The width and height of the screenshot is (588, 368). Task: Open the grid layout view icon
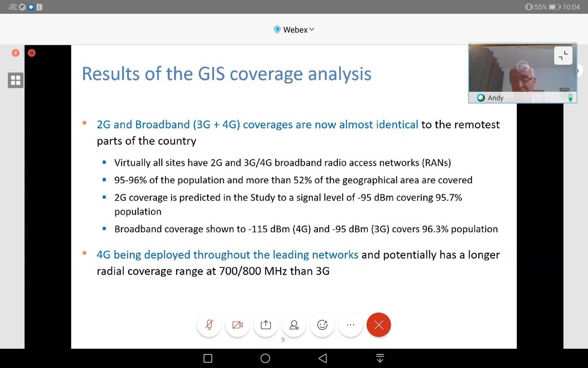[x=16, y=80]
